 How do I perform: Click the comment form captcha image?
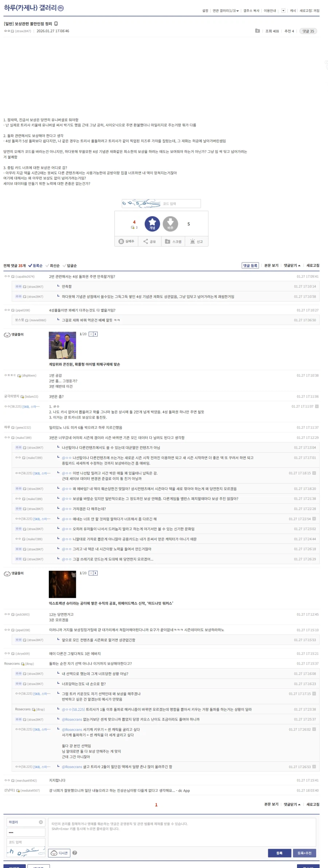26,852
